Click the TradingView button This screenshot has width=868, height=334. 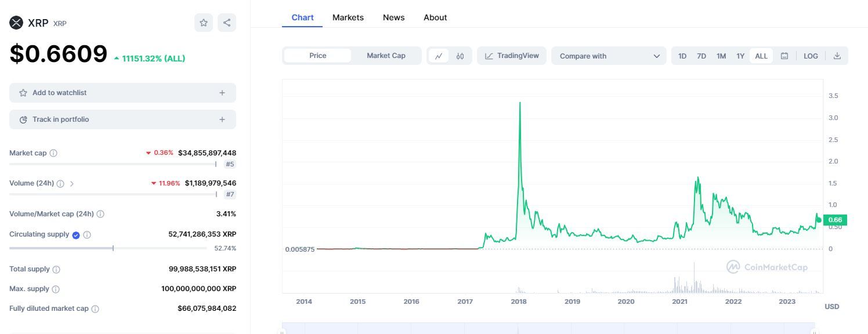pyautogui.click(x=512, y=56)
